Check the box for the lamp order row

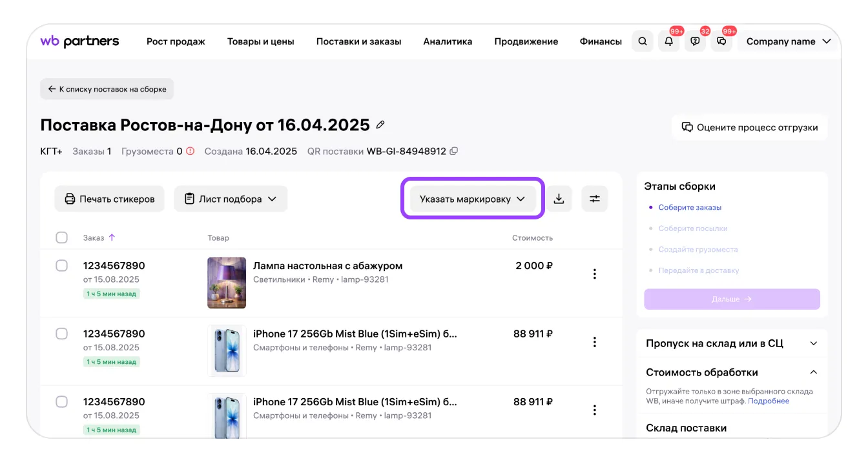click(62, 266)
